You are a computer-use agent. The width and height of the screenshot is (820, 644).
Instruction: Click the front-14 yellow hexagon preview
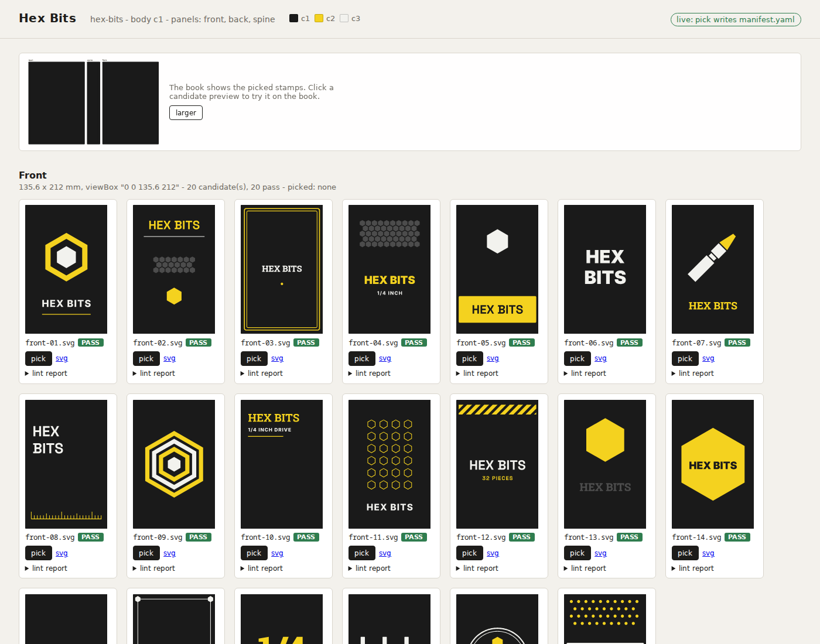click(713, 464)
